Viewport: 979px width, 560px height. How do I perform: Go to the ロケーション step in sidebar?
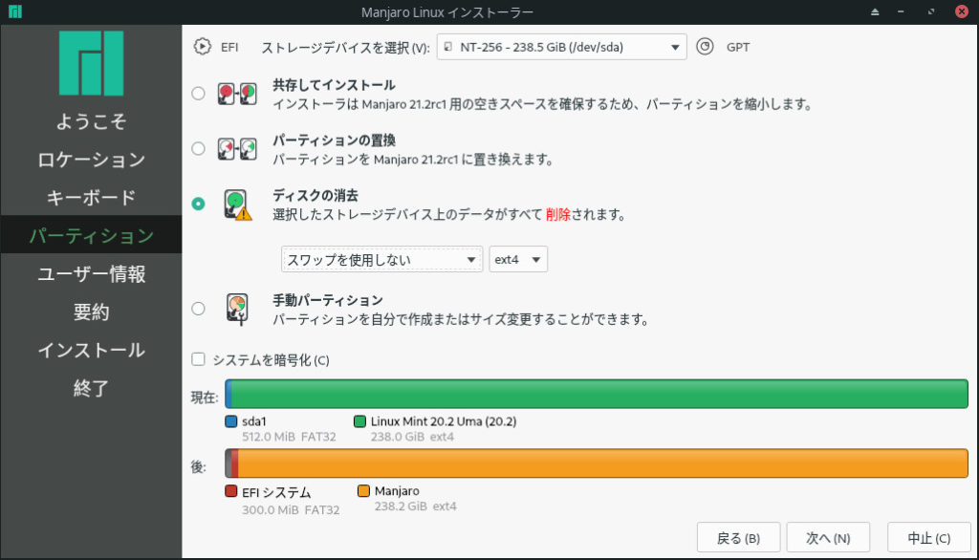point(91,160)
